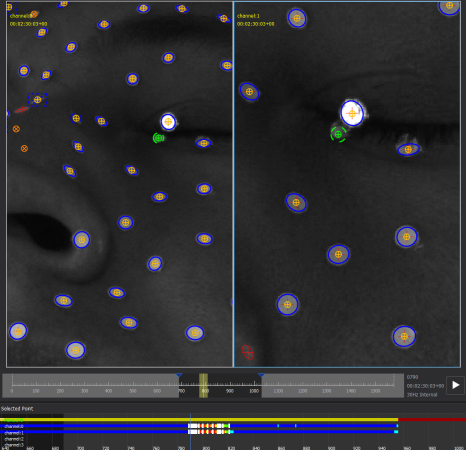Start playback with the play button
Image resolution: width=466 pixels, height=450 pixels.
click(455, 385)
